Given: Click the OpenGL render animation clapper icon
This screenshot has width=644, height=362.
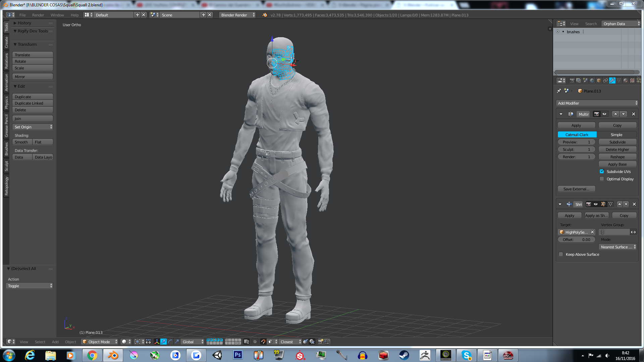Looking at the screenshot, I should click(327, 342).
